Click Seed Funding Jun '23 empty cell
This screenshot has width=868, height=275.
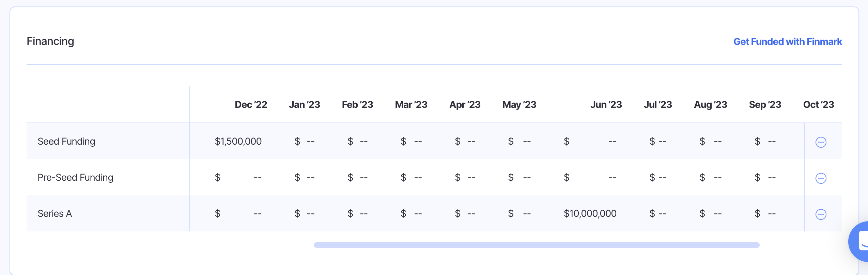coord(590,141)
